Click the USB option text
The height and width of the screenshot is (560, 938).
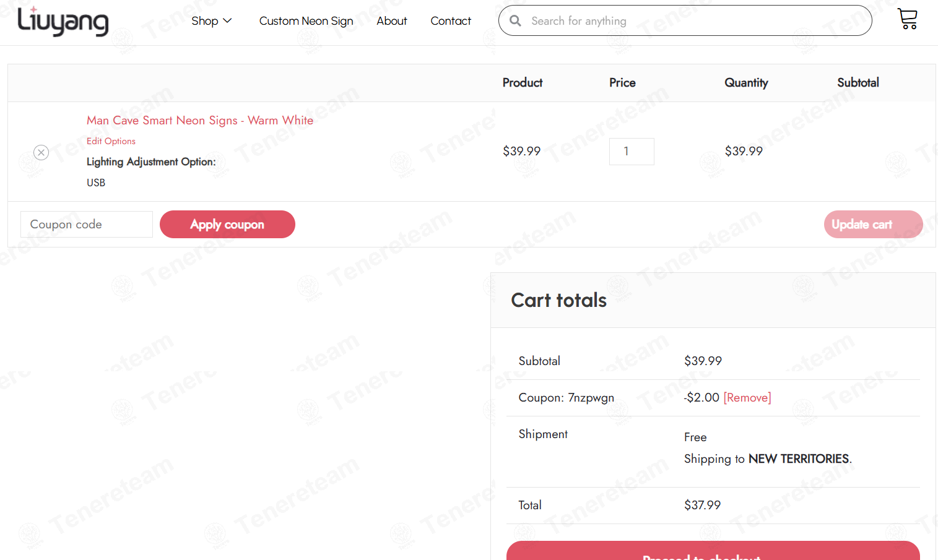click(96, 183)
